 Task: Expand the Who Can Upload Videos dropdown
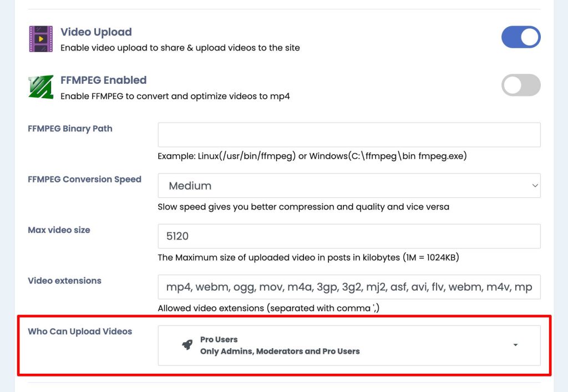click(349, 345)
